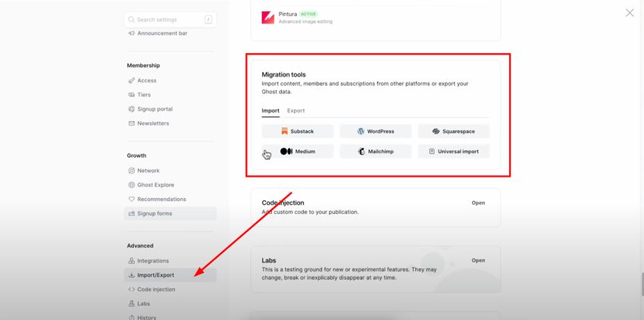
Task: Import from WordPress
Action: (375, 131)
